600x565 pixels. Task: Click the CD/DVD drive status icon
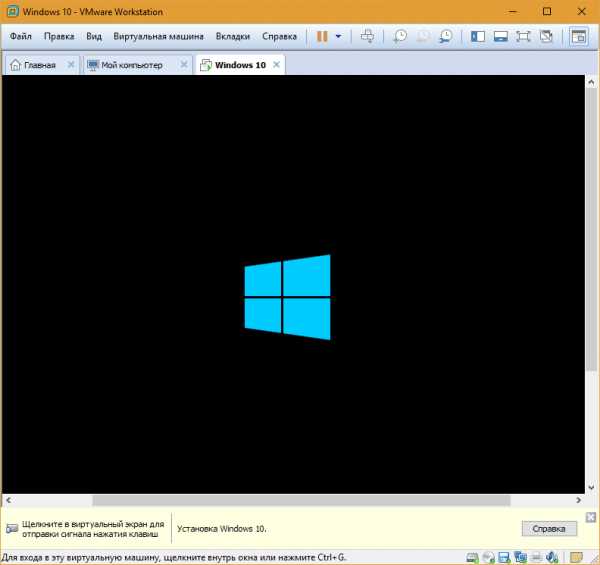pyautogui.click(x=488, y=557)
